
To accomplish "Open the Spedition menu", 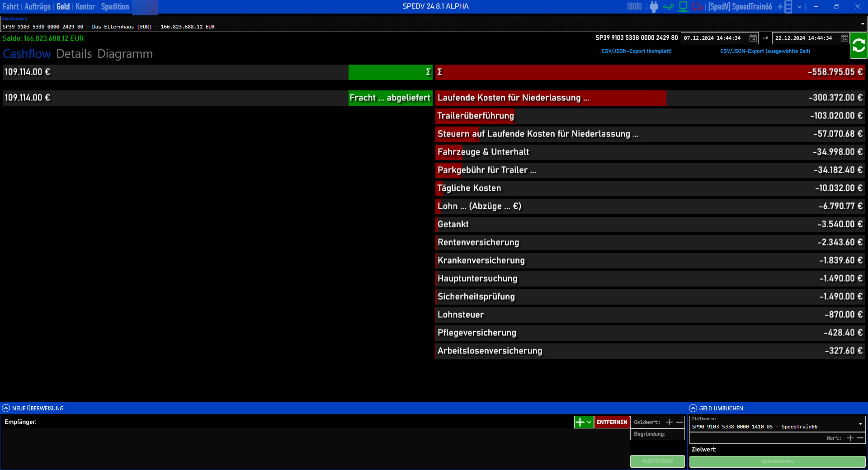I will [x=114, y=7].
